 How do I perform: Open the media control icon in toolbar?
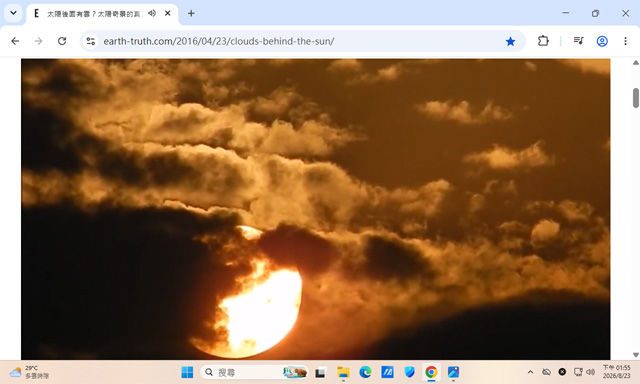578,41
